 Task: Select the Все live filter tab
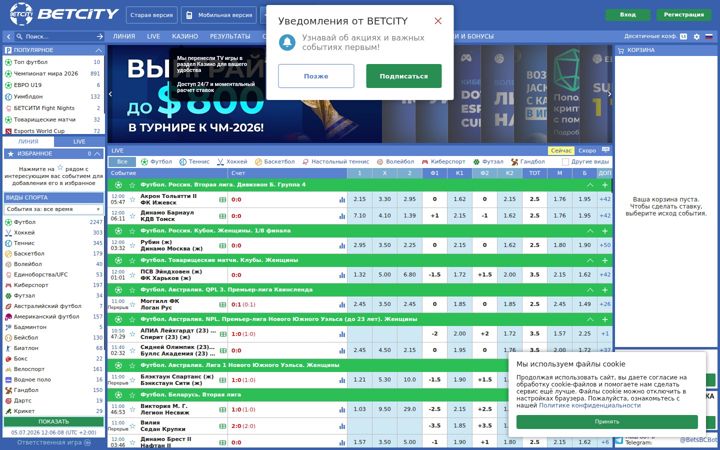pos(122,162)
